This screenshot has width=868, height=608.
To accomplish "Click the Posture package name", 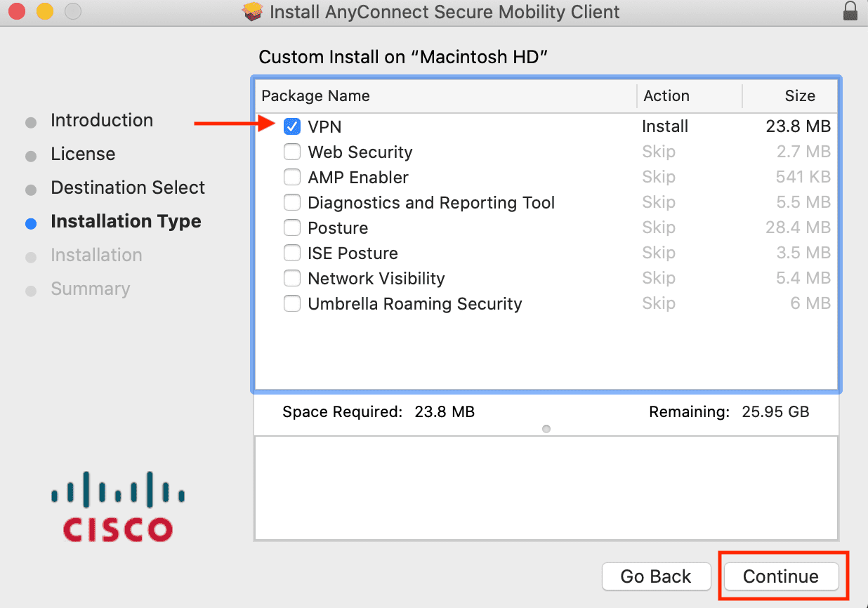I will [338, 227].
